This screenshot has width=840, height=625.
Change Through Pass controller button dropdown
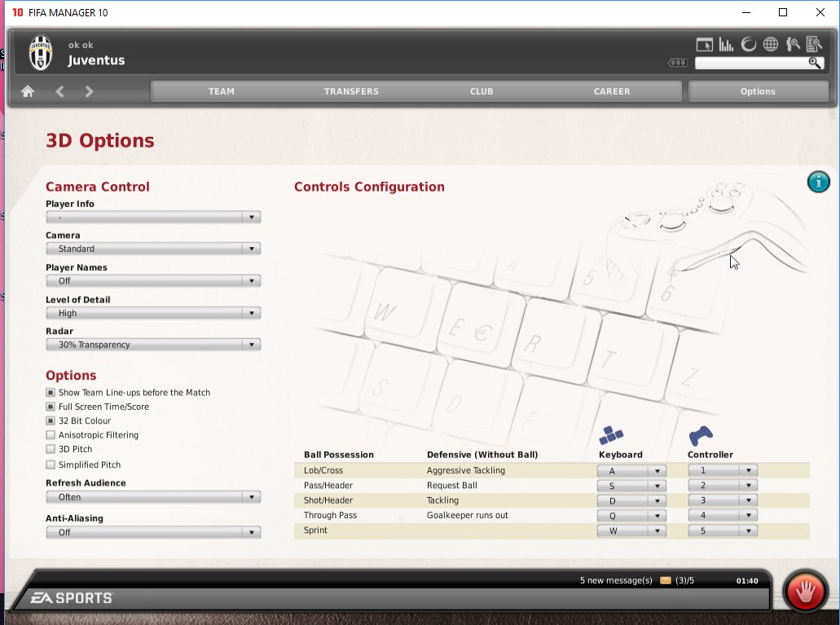click(723, 516)
